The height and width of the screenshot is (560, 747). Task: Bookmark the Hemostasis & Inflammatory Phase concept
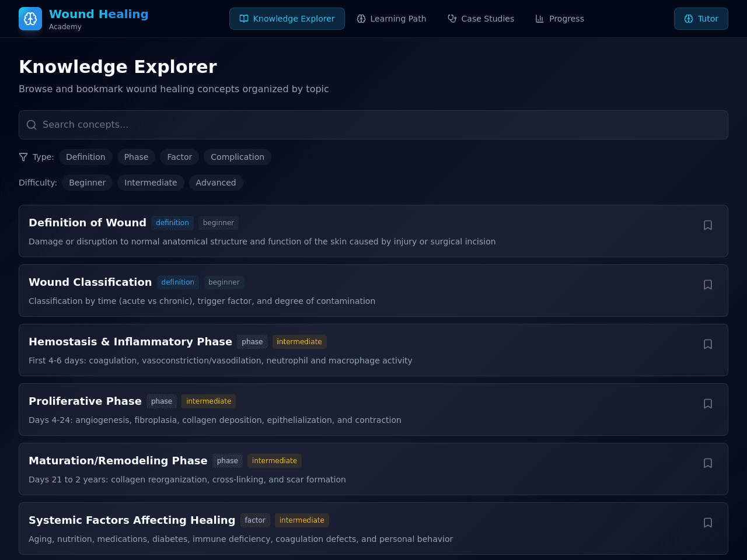(708, 344)
